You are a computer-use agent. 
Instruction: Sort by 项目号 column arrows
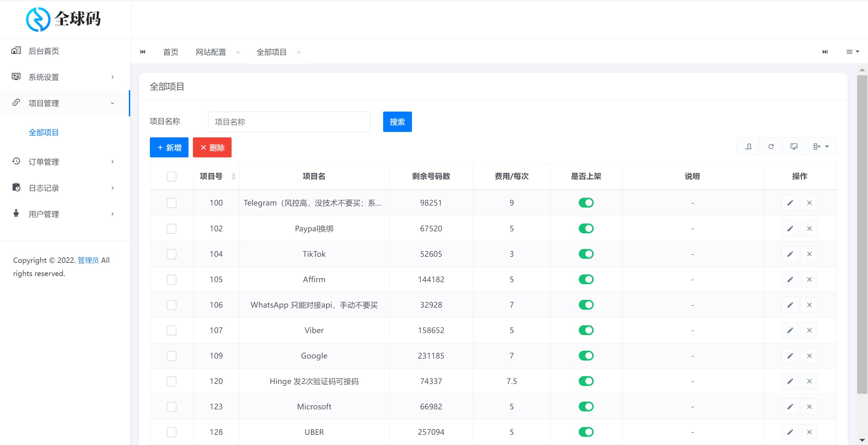point(234,176)
